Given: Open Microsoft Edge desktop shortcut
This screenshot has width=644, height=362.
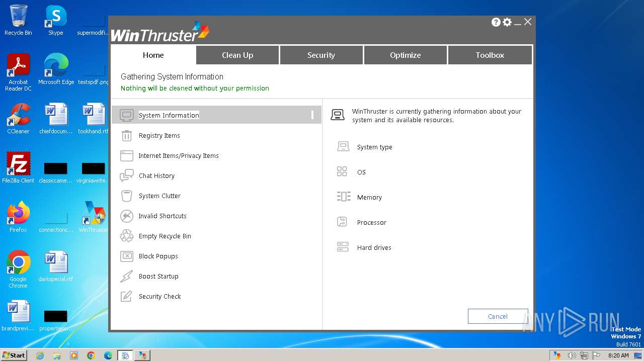Looking at the screenshot, I should coord(56,69).
